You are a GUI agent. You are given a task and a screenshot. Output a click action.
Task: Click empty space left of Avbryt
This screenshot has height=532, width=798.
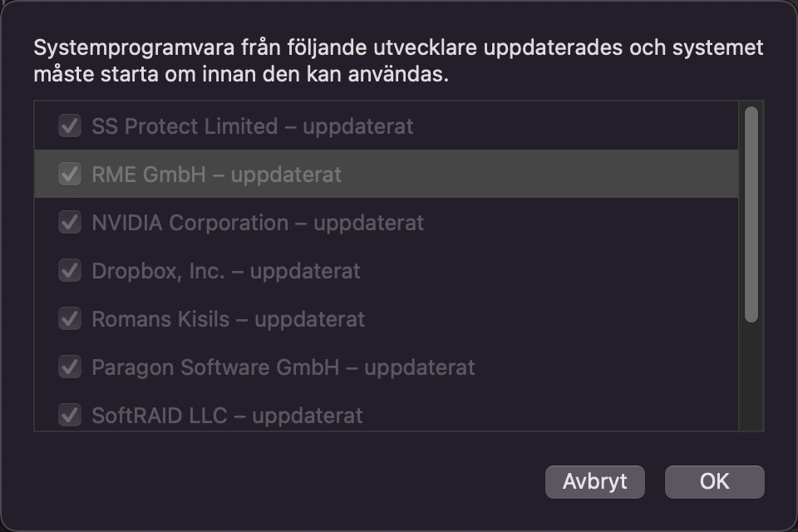[x=291, y=481]
